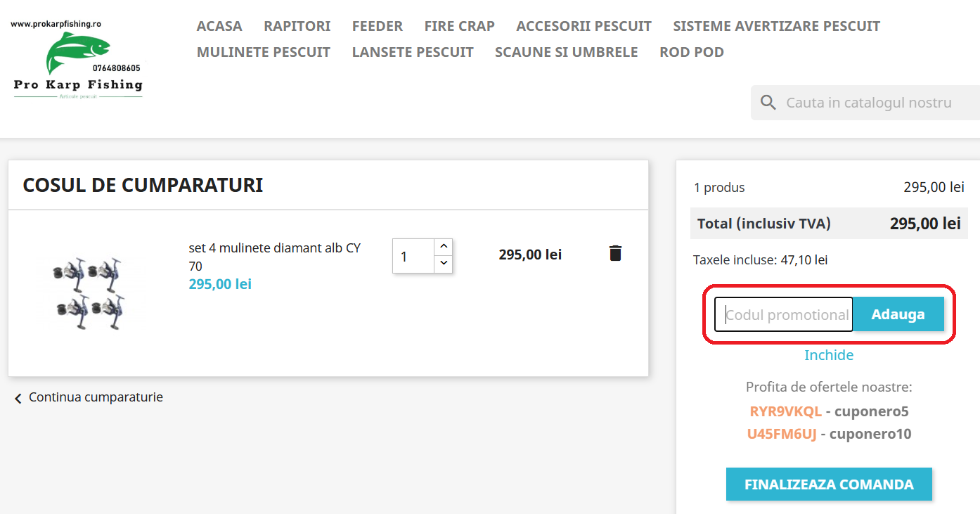Click the search magnifier icon
The width and height of the screenshot is (980, 514).
tap(768, 103)
